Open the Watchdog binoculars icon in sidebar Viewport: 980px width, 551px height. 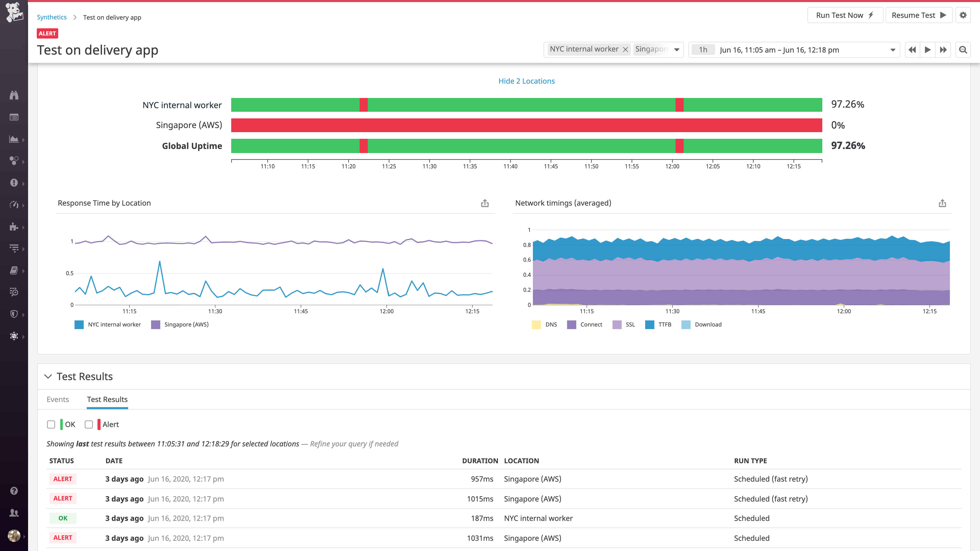pyautogui.click(x=14, y=95)
